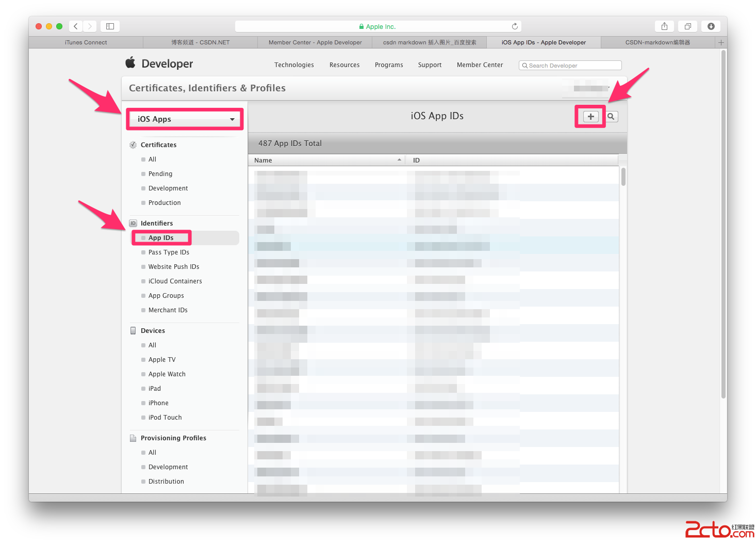
Task: Open Merchant IDs
Action: coord(168,310)
